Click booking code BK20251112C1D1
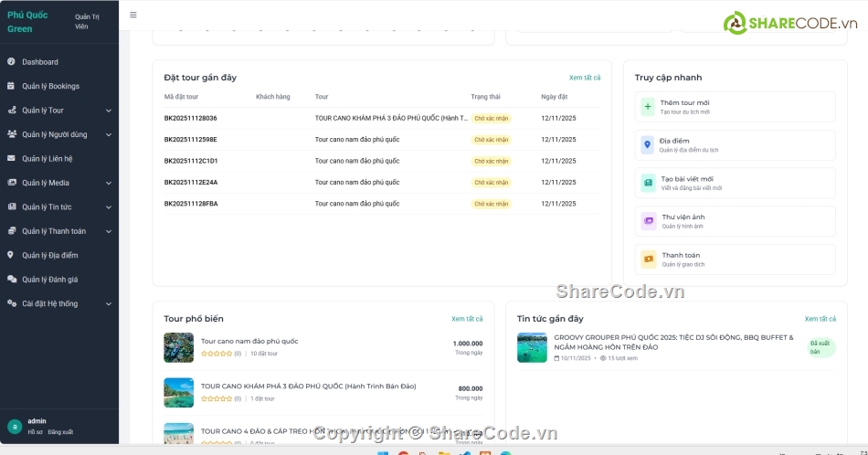868x455 pixels. point(191,161)
